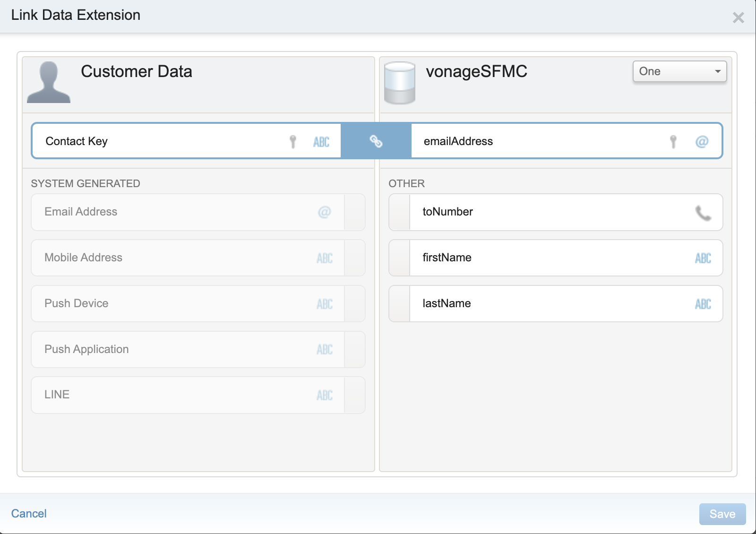Image resolution: width=756 pixels, height=534 pixels.
Task: Click the phone icon in toNumber row
Action: pos(703,213)
